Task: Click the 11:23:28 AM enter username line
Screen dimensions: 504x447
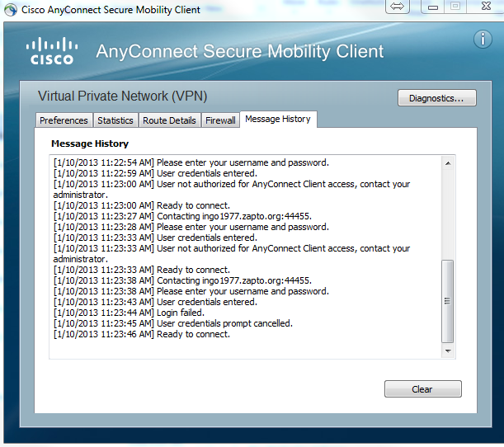Action: point(191,227)
